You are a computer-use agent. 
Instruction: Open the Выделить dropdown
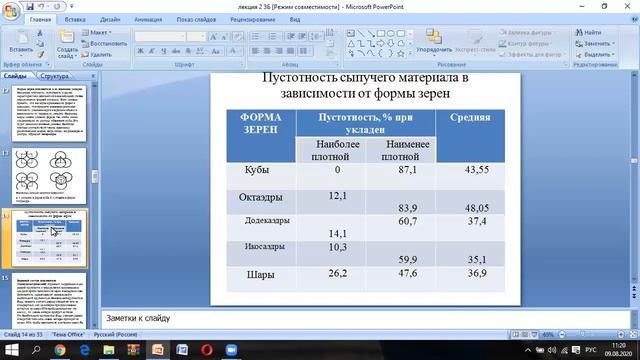596,54
